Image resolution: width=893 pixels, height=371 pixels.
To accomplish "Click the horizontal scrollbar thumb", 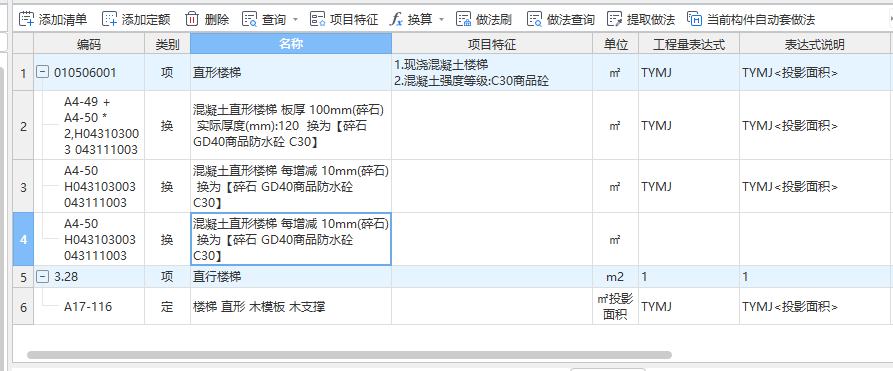I will (x=349, y=354).
